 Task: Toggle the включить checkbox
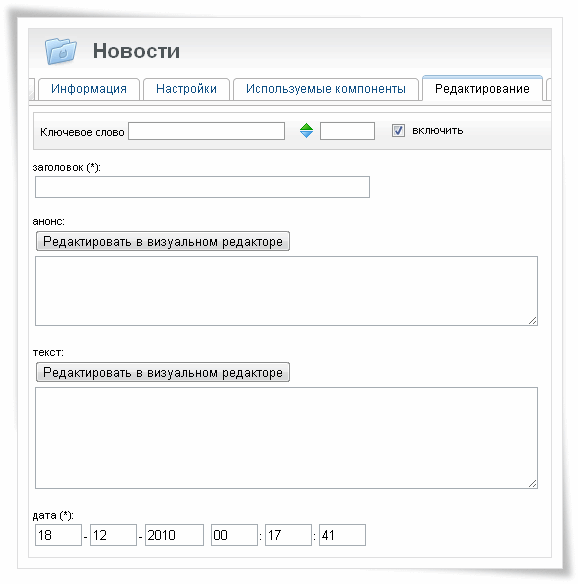point(398,131)
